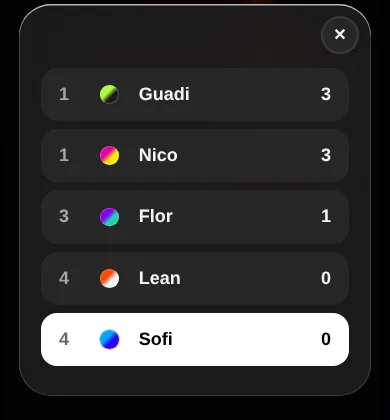
Task: Click Flor's purple and teal avatar
Action: 109,217
